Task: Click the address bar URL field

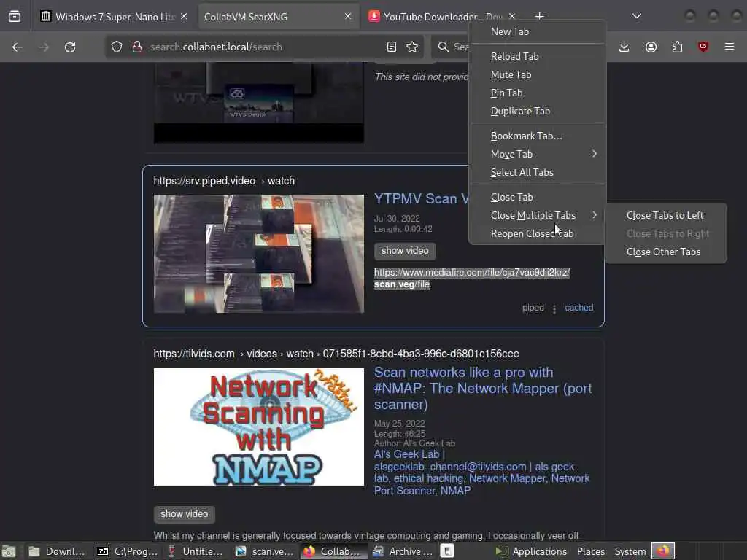Action: click(x=264, y=47)
